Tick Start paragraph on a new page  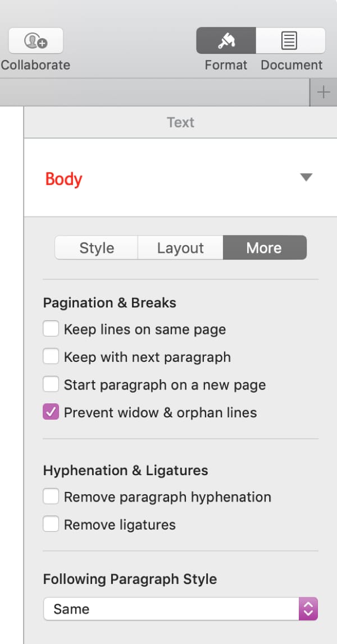click(51, 384)
